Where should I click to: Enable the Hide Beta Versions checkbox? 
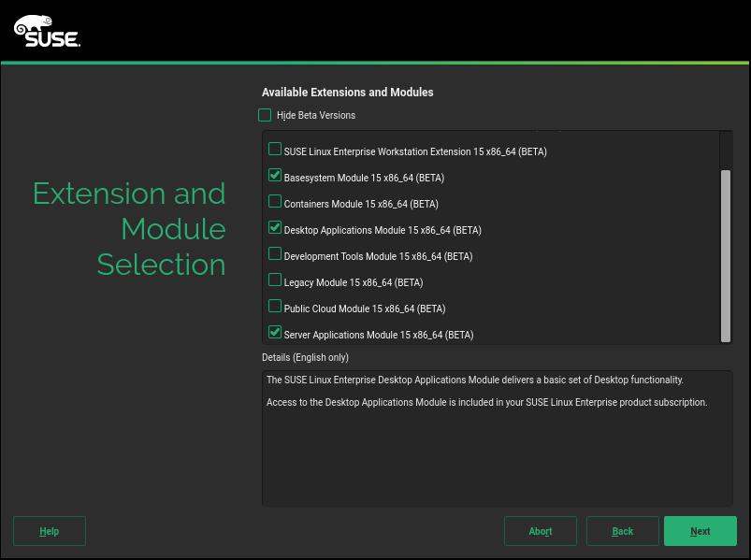tap(265, 115)
